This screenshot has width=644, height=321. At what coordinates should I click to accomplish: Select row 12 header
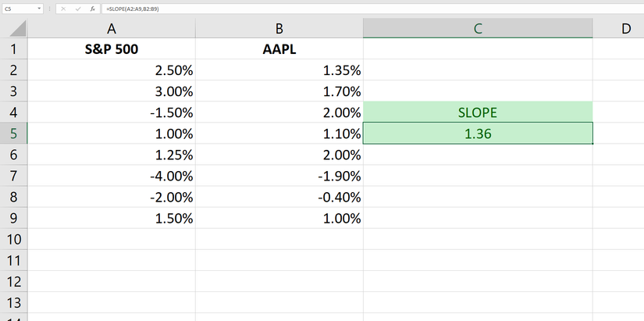[14, 281]
